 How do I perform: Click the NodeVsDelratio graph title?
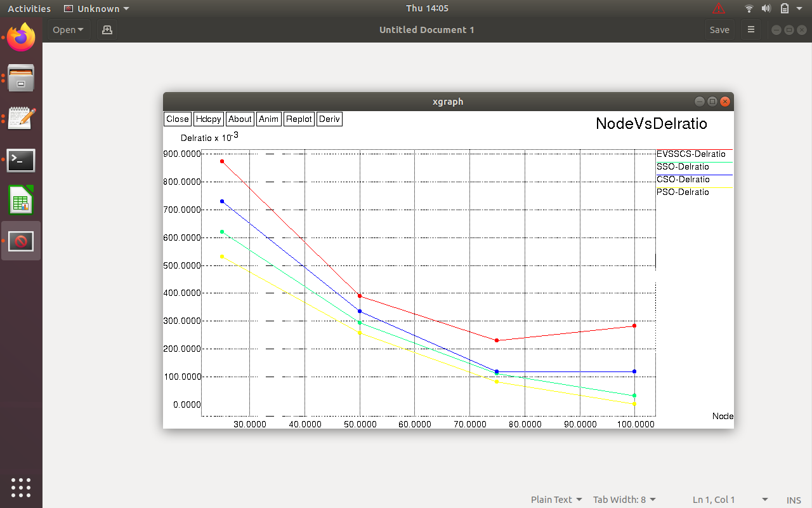[x=652, y=124]
